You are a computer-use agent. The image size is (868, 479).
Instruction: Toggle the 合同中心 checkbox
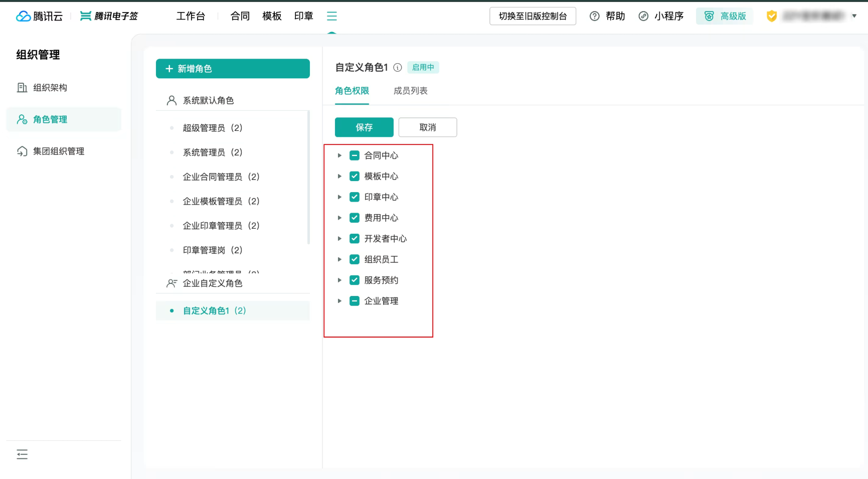point(355,155)
